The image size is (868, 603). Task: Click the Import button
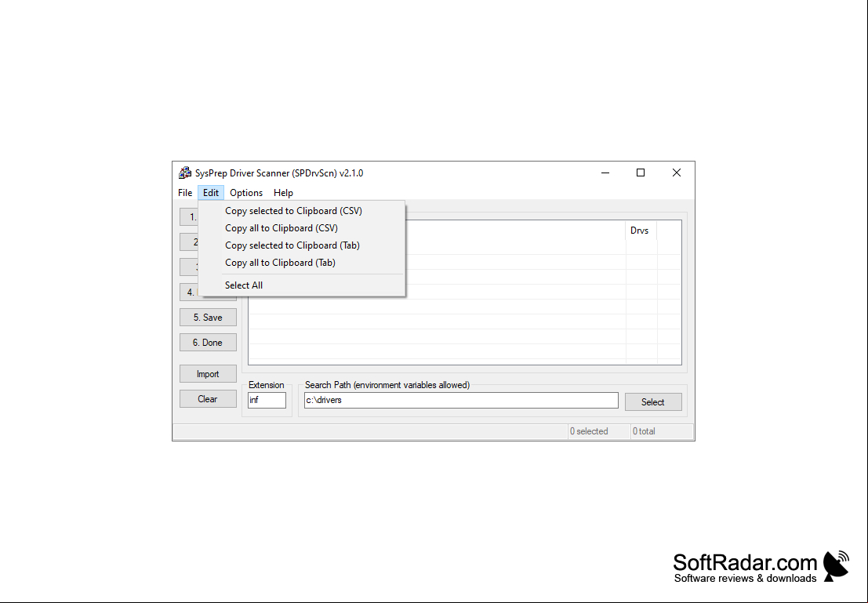point(208,374)
